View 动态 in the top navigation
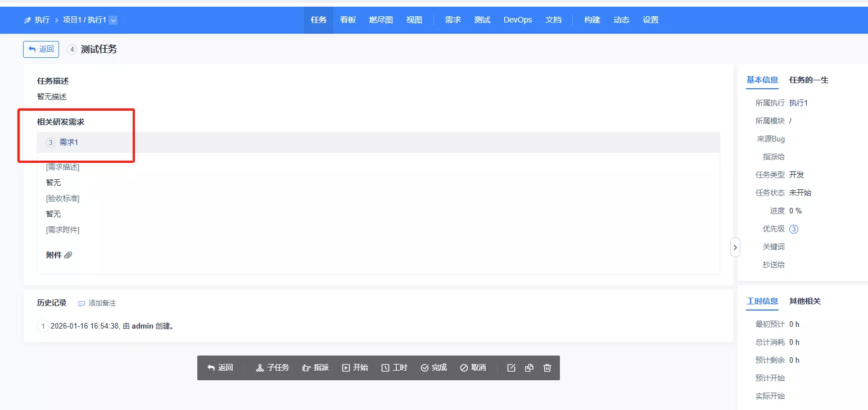This screenshot has width=868, height=410. 621,20
